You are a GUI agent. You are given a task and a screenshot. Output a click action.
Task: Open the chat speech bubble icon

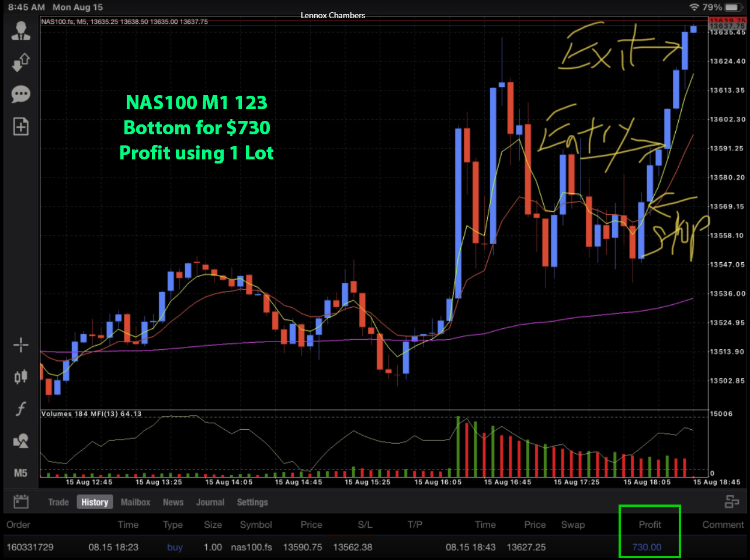20,94
